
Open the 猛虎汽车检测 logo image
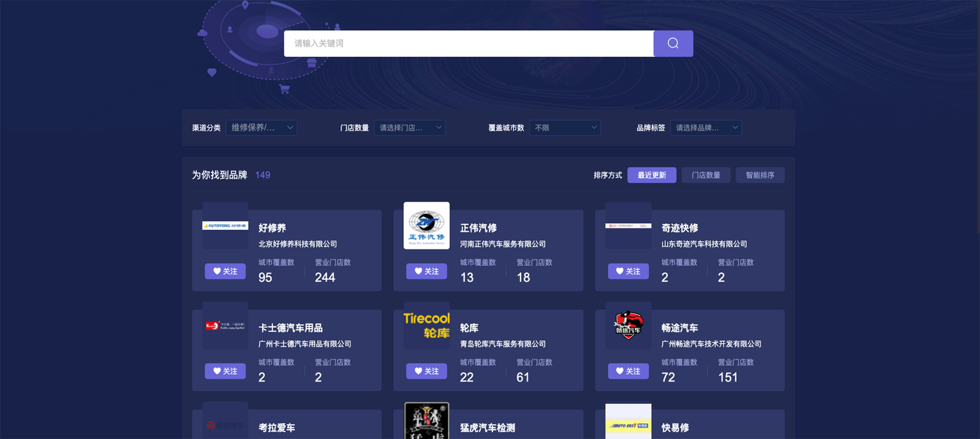click(427, 420)
